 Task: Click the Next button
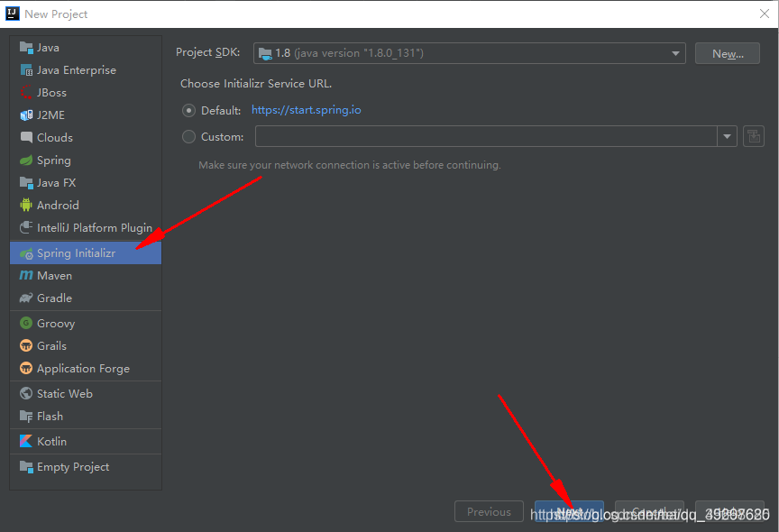569,511
